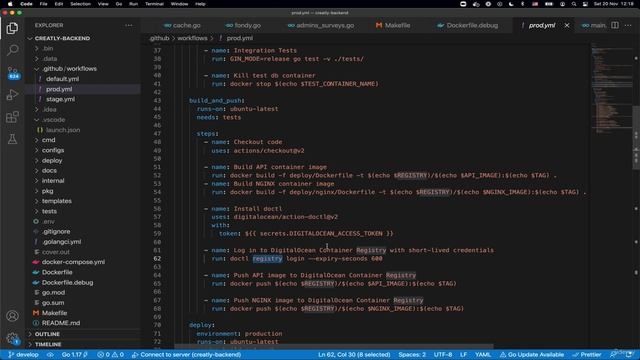
Task: Click the horizontal editor scrollbar
Action: point(334,347)
